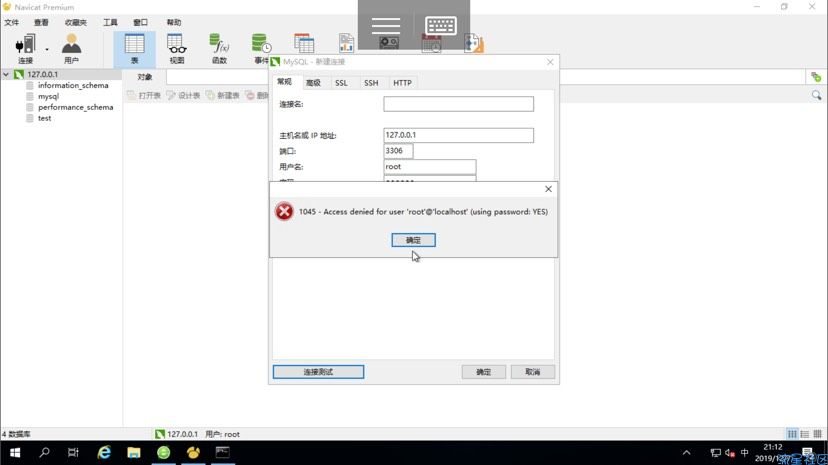
Task: Close the 1045 error message box
Action: (x=548, y=189)
